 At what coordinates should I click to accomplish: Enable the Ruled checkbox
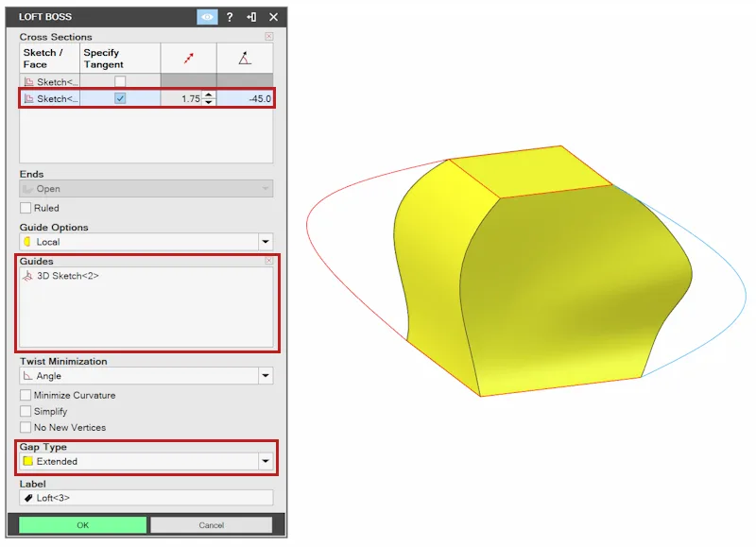26,208
